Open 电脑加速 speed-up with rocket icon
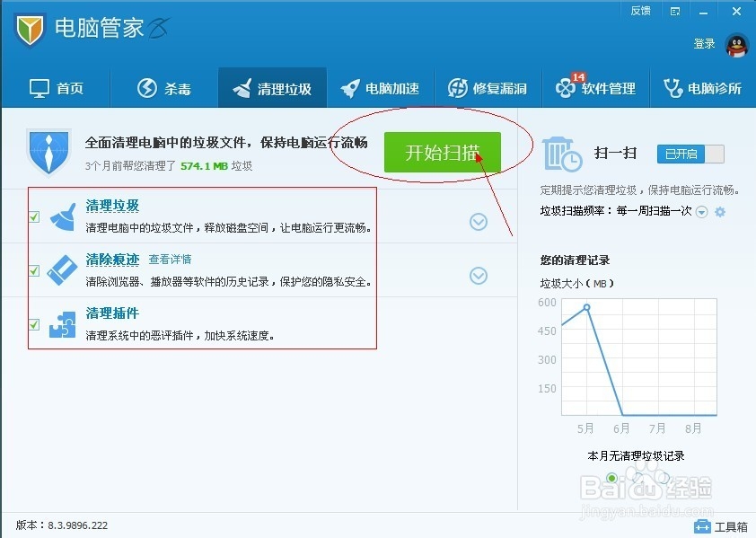This screenshot has height=538, width=756. [x=352, y=87]
